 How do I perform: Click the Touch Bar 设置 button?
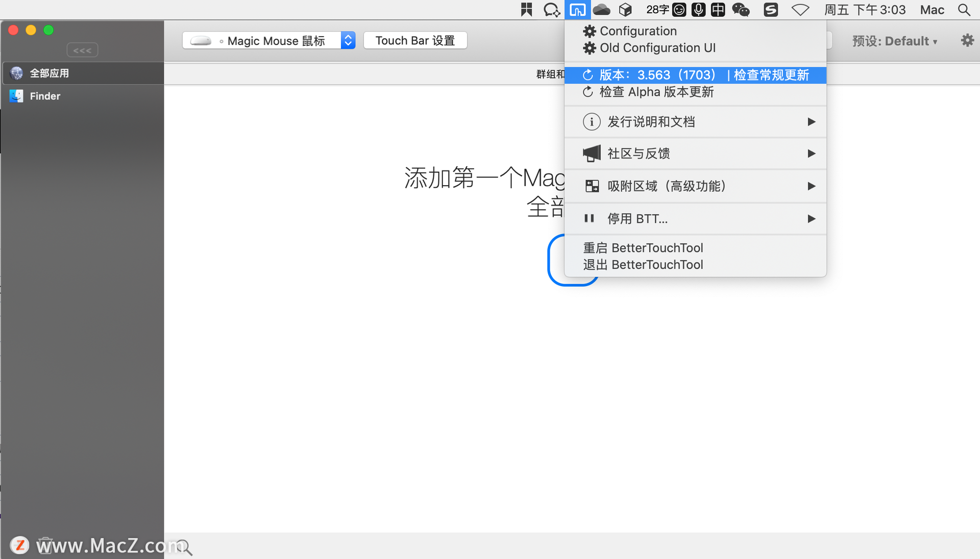pyautogui.click(x=415, y=40)
